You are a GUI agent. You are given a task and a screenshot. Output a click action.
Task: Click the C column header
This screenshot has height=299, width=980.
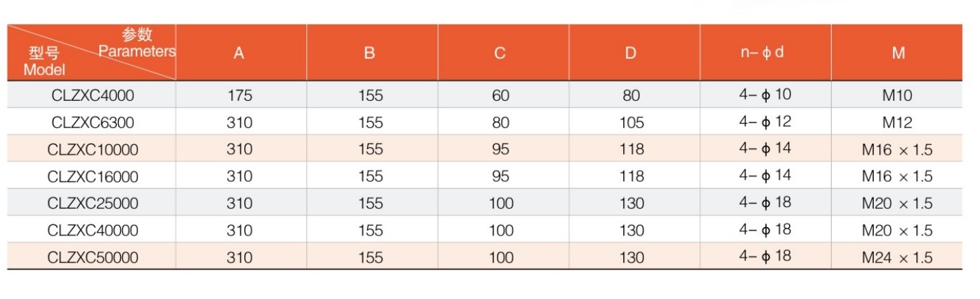(x=500, y=53)
